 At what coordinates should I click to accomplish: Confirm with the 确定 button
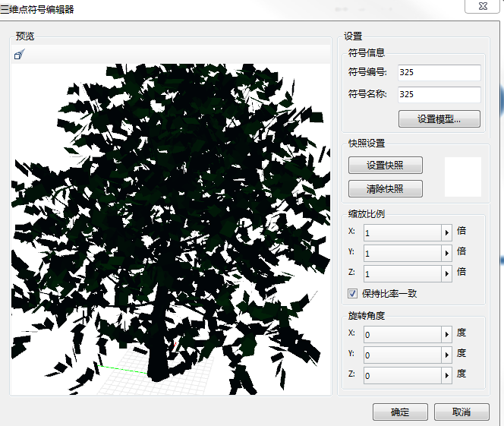pyautogui.click(x=400, y=412)
